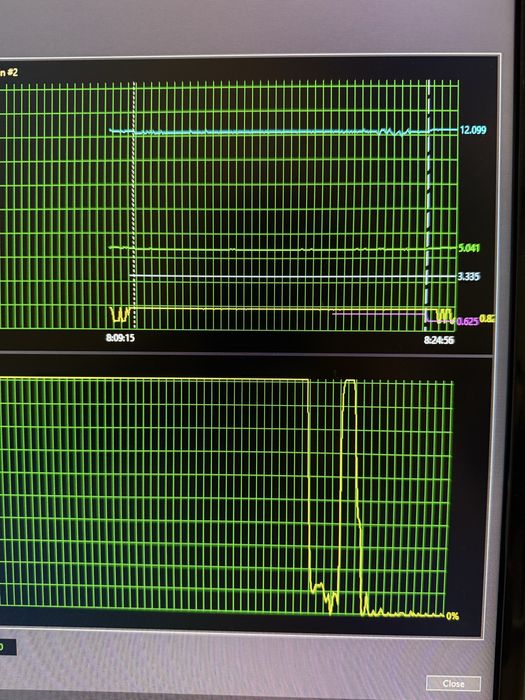Click the 8:09:15 start time label
525x700 pixels.
click(x=120, y=338)
